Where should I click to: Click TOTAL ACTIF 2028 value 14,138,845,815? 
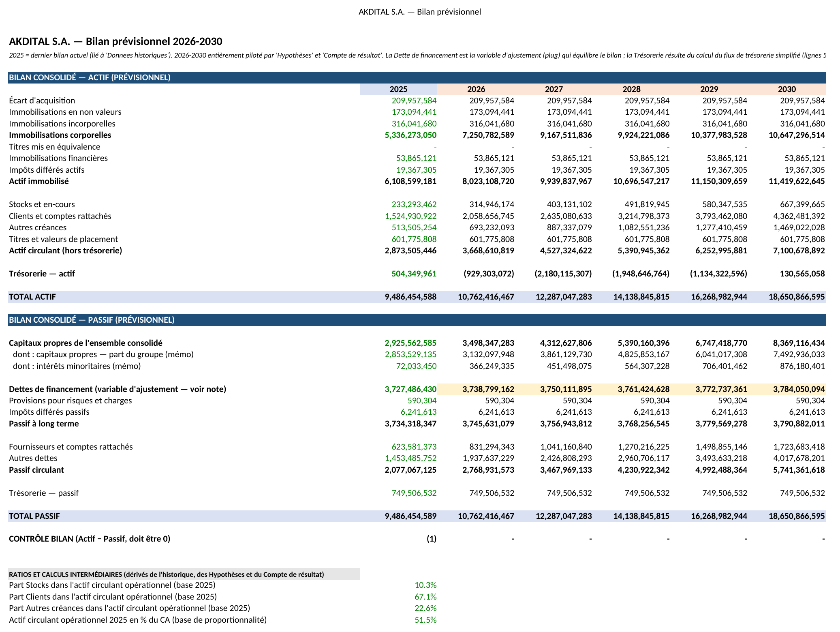(x=641, y=297)
